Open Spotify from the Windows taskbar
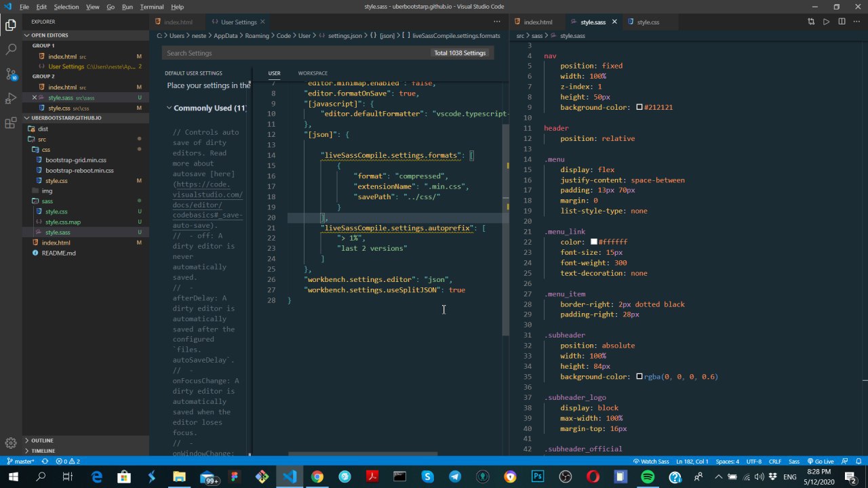868x488 pixels. click(648, 477)
